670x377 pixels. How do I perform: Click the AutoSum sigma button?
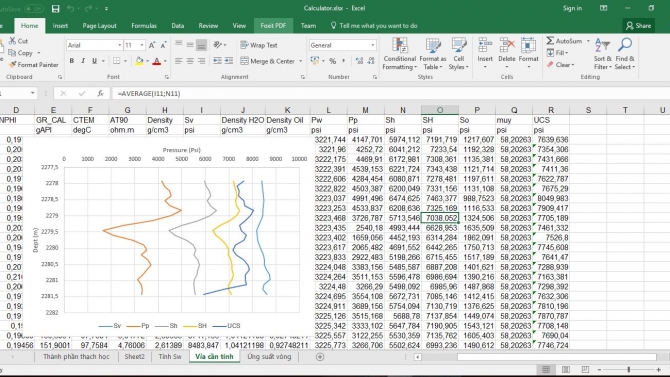point(564,41)
